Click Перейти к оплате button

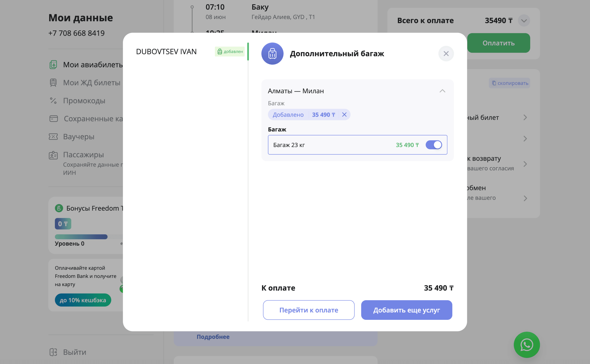(308, 310)
